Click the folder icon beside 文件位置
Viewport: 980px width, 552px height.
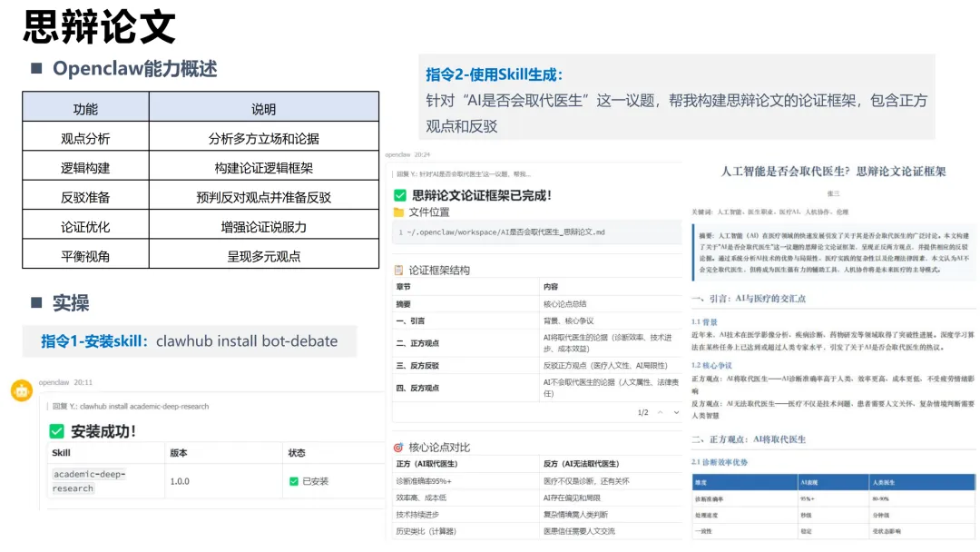tap(398, 212)
